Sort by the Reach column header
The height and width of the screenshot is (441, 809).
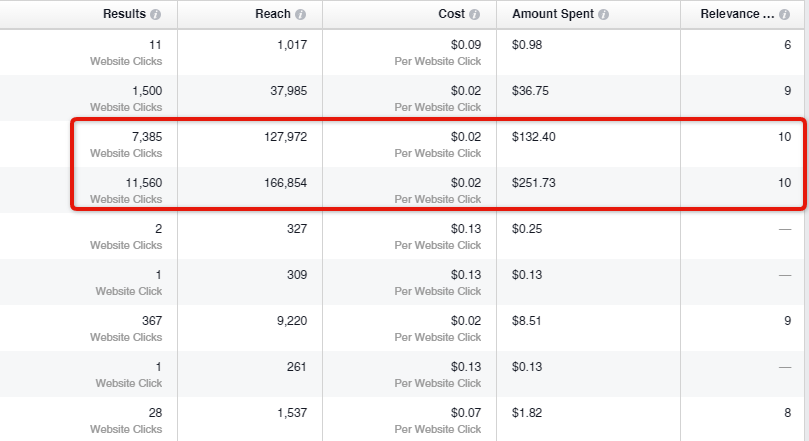(x=273, y=14)
